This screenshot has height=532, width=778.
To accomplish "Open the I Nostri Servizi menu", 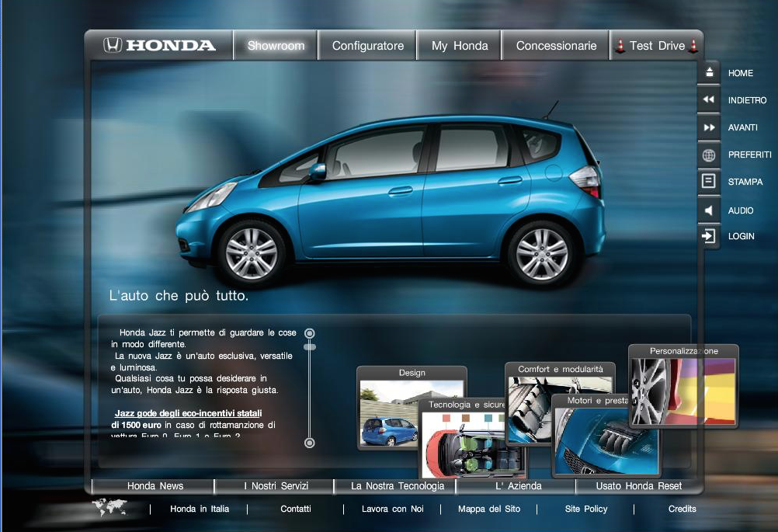I will [276, 486].
